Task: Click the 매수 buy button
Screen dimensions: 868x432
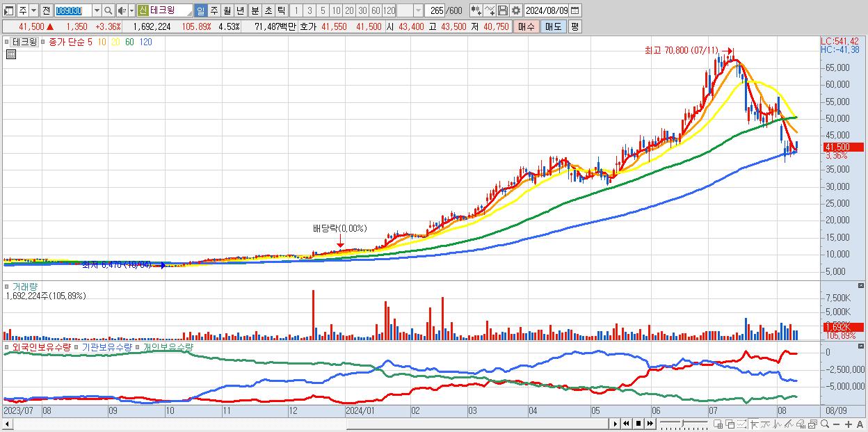Action: pyautogui.click(x=527, y=26)
